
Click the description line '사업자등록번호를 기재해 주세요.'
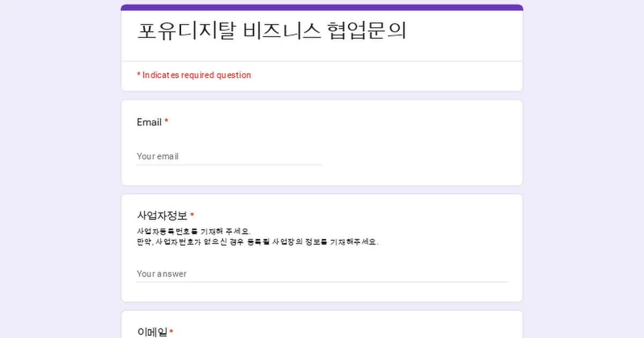coord(194,231)
